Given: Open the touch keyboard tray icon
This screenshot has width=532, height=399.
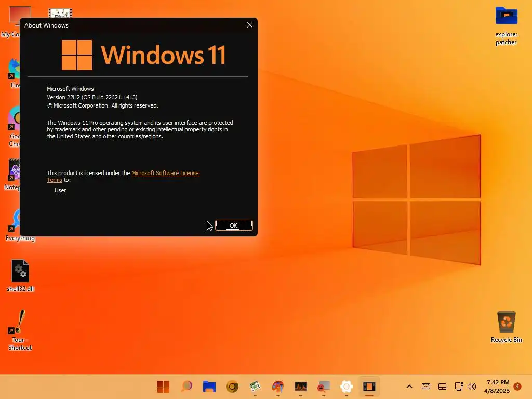Looking at the screenshot, I should 426,387.
